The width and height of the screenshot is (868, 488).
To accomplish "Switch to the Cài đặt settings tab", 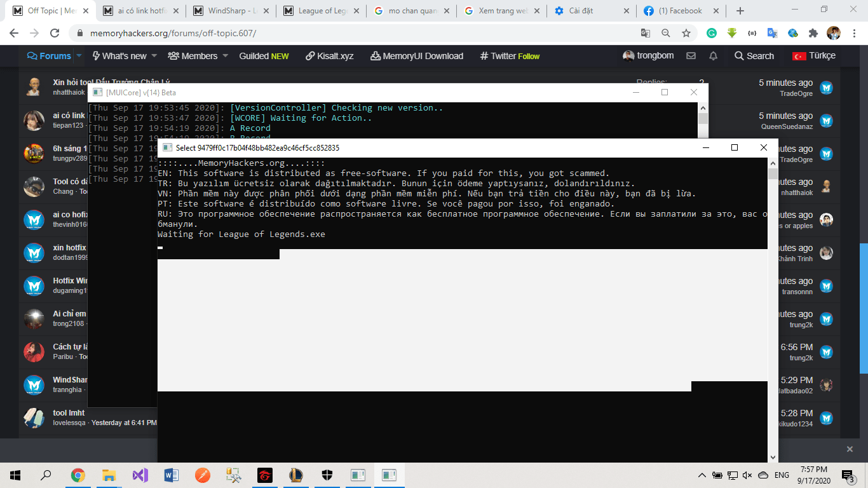I will (x=590, y=11).
